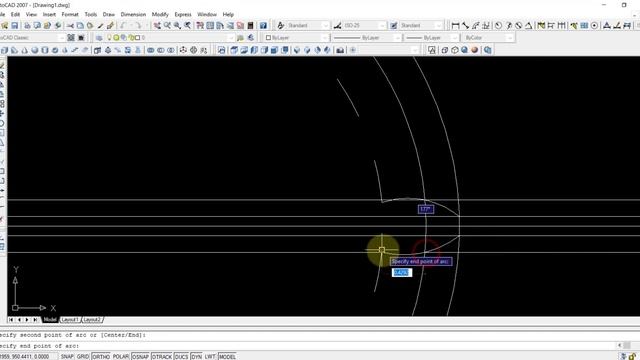Toggle SNAP mode in status bar

[67, 356]
